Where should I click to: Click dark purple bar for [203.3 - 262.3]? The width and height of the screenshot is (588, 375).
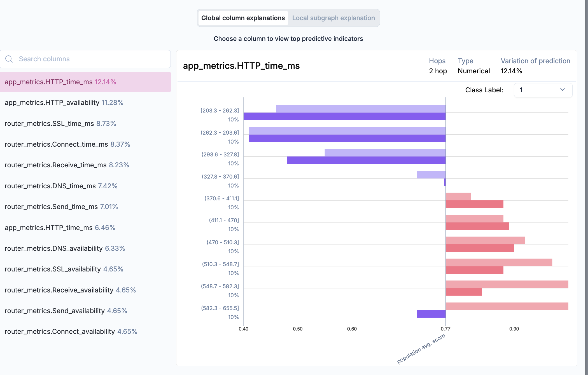pyautogui.click(x=344, y=116)
